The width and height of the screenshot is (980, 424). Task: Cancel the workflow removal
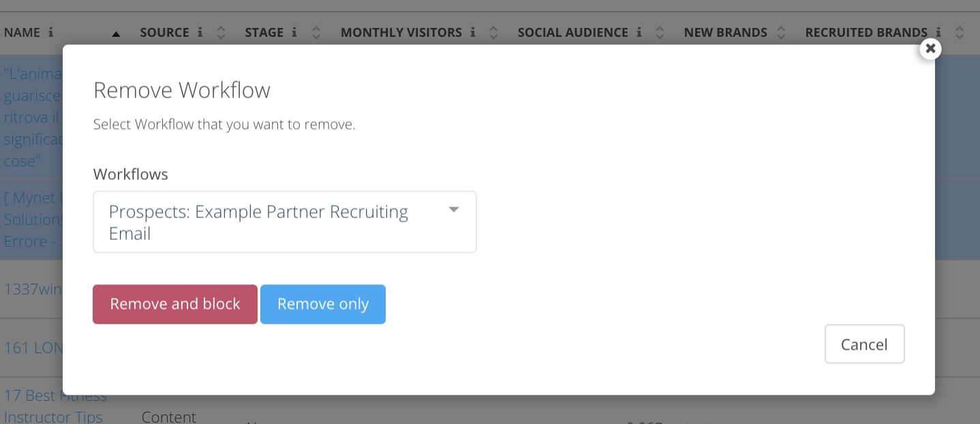pos(864,344)
